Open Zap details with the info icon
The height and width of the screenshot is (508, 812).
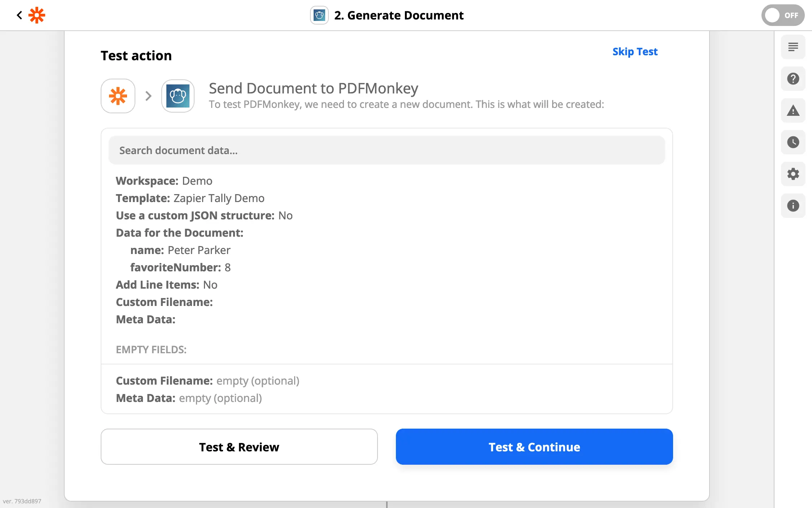tap(793, 206)
